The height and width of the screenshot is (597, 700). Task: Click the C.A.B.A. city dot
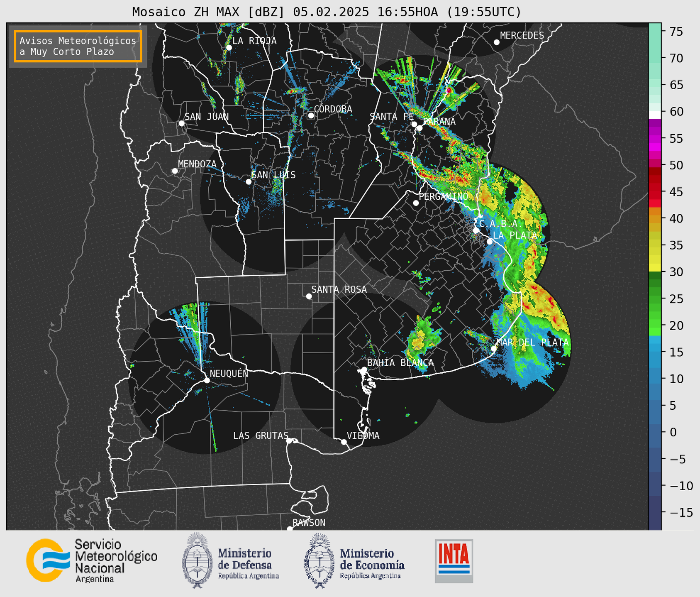point(476,230)
